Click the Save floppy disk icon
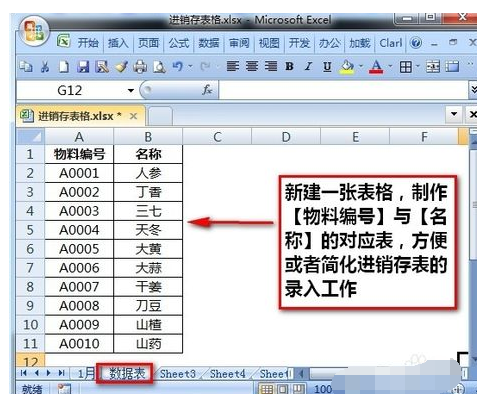Image resolution: width=477 pixels, height=394 pixels. [x=83, y=67]
